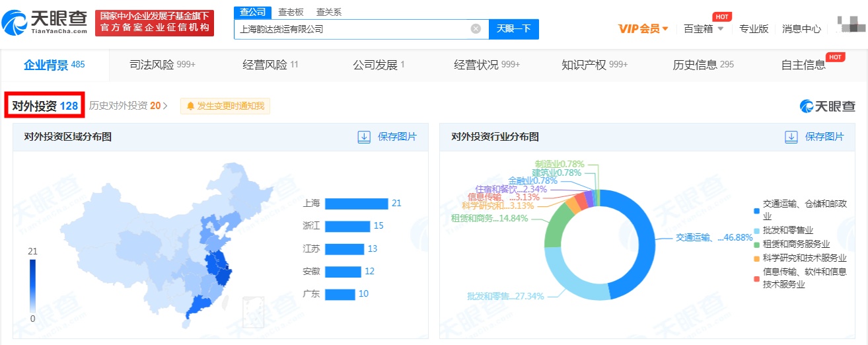Open the 百宝箱 dropdown menu
This screenshot has width=868, height=345.
[x=704, y=29]
